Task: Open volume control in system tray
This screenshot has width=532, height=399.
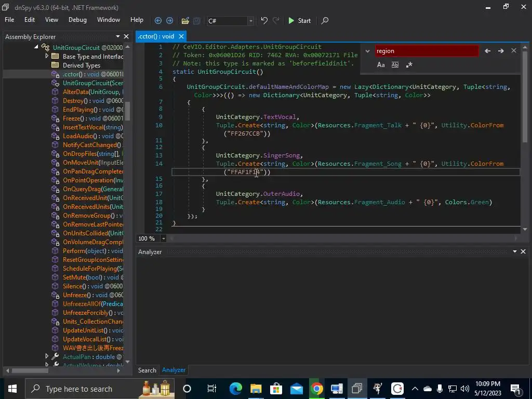Action: tap(465, 389)
